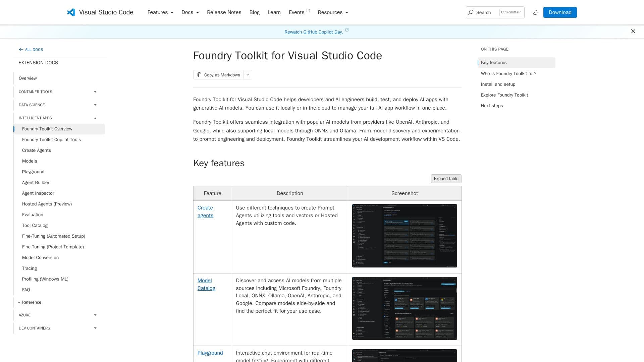Click the Download button
Image resolution: width=644 pixels, height=362 pixels.
560,12
